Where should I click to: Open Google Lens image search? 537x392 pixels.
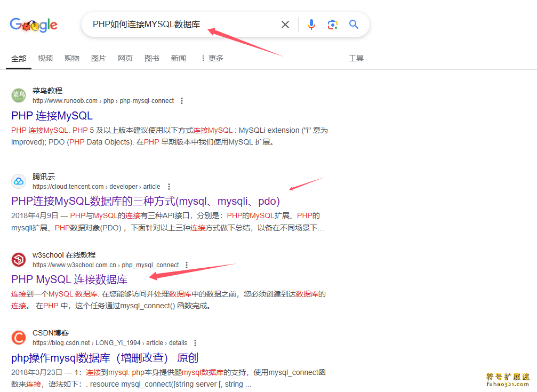[x=333, y=25]
